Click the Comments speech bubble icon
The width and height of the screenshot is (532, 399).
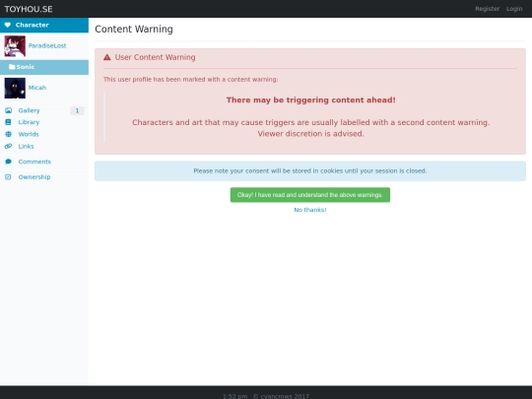coord(8,162)
